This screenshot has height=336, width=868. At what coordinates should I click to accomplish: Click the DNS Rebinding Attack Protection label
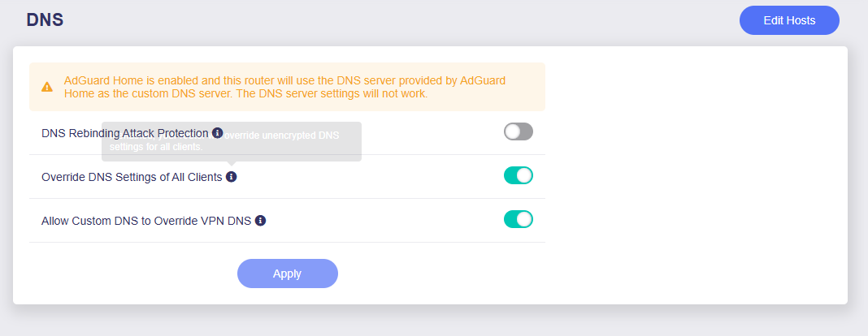click(125, 132)
